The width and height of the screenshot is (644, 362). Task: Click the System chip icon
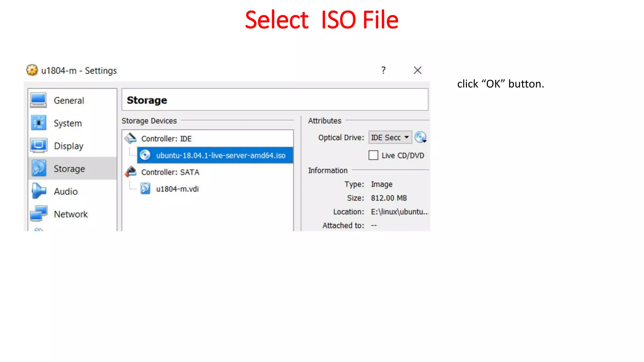(38, 123)
